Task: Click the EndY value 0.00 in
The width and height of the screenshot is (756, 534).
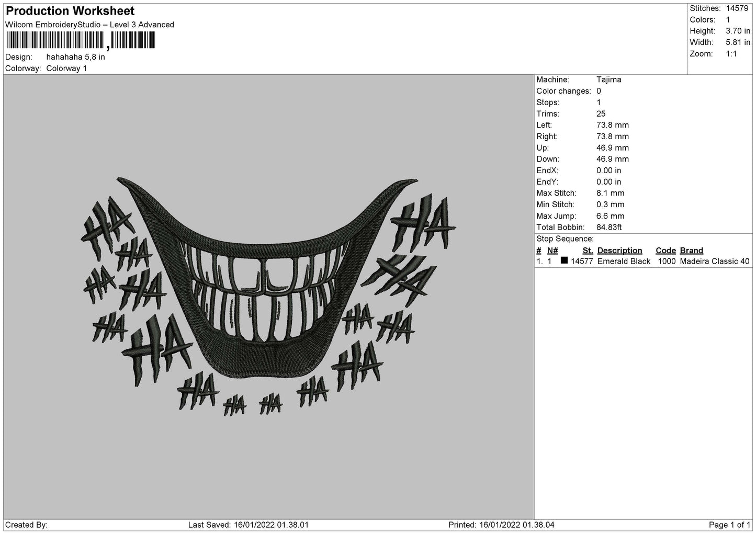Action: click(x=609, y=182)
